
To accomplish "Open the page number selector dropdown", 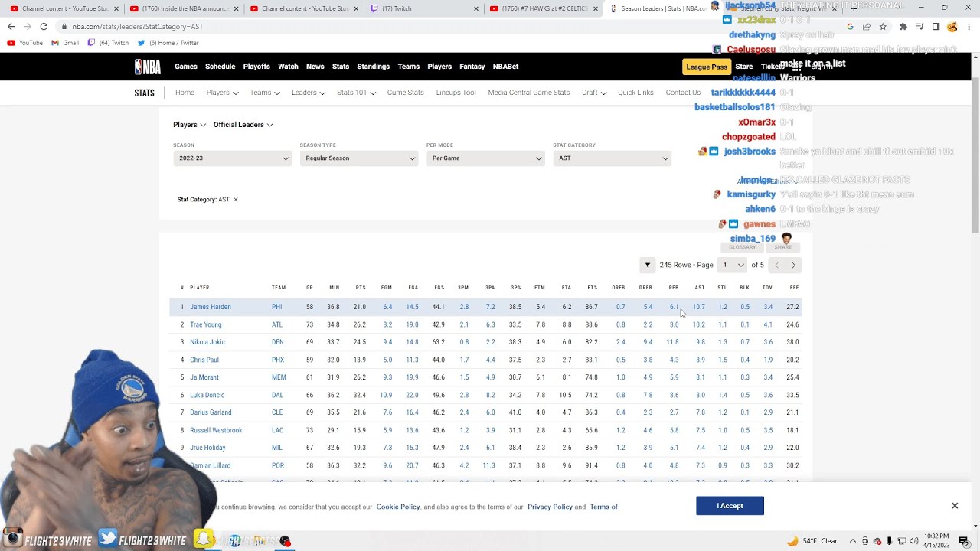I will tap(731, 265).
